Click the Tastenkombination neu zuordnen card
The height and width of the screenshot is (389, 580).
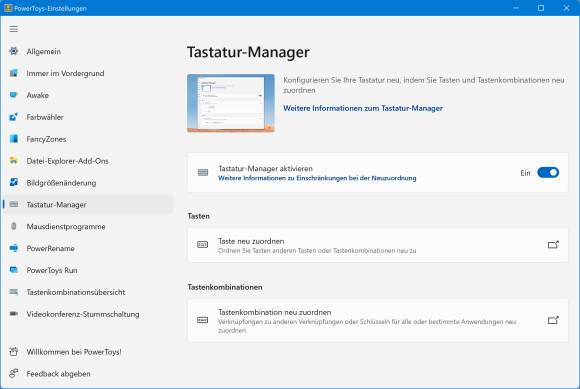(378, 320)
